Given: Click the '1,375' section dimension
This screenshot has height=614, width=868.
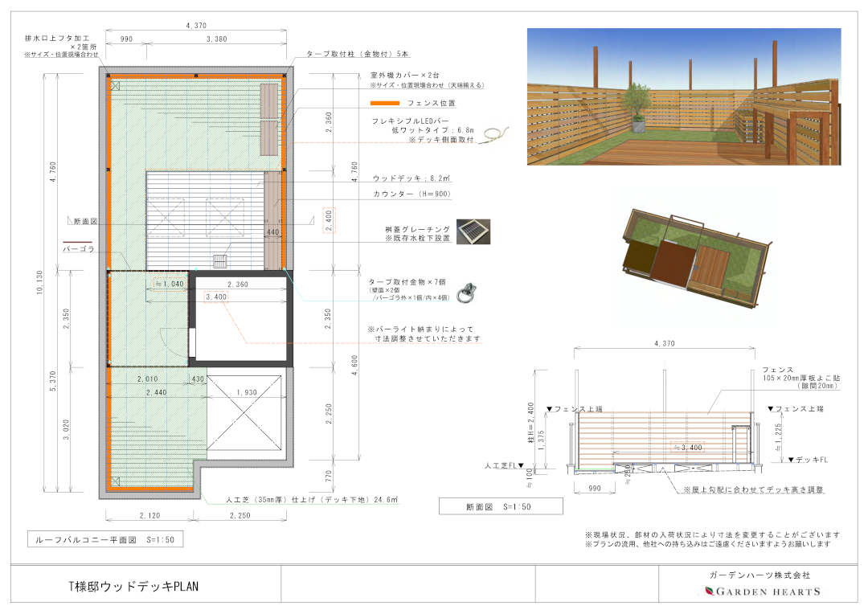Looking at the screenshot, I should [x=542, y=440].
